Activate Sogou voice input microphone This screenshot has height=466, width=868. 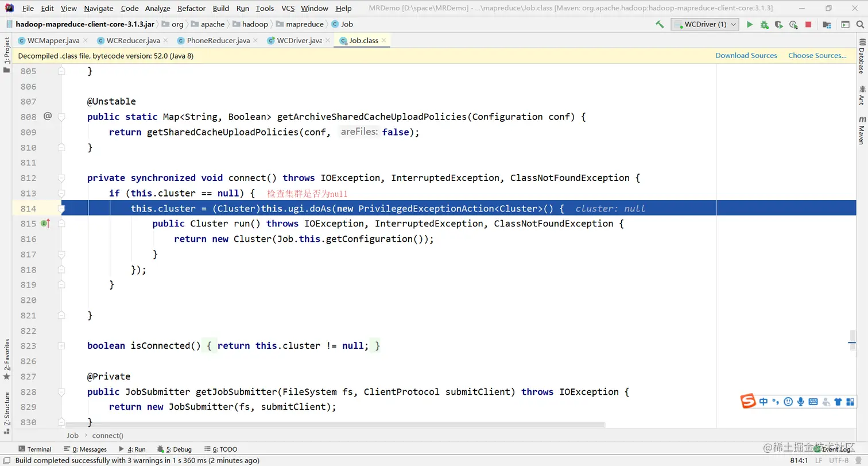[x=800, y=402]
